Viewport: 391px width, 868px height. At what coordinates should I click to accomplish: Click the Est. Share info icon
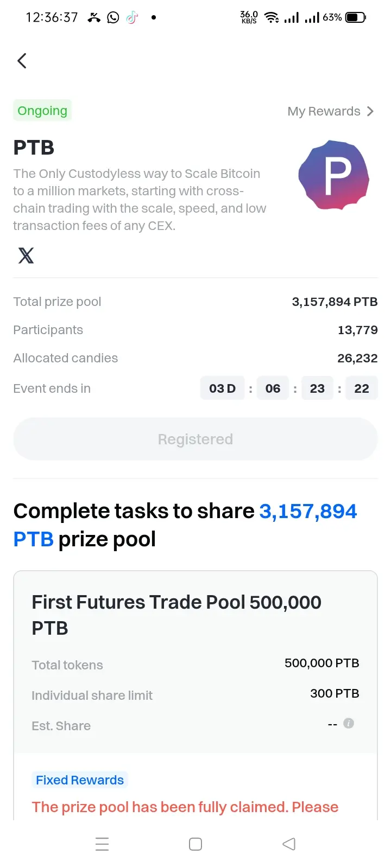tap(349, 723)
